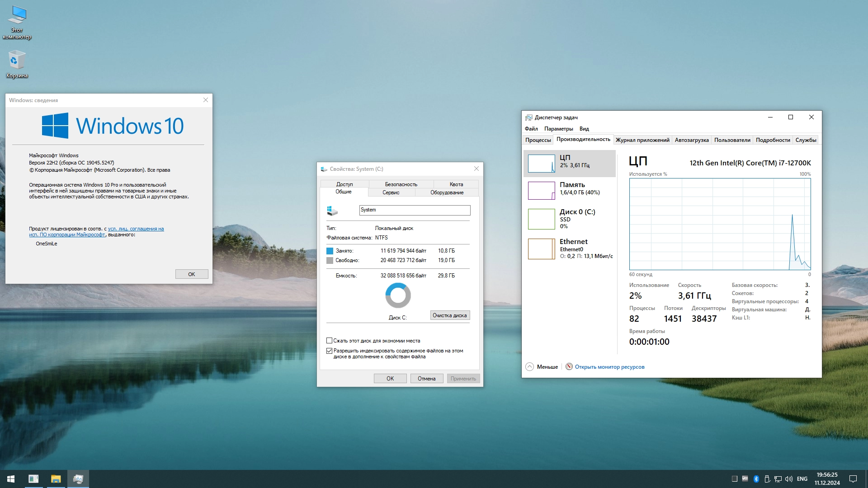Click the volume icon in system tray
The width and height of the screenshot is (868, 488).
tap(789, 479)
